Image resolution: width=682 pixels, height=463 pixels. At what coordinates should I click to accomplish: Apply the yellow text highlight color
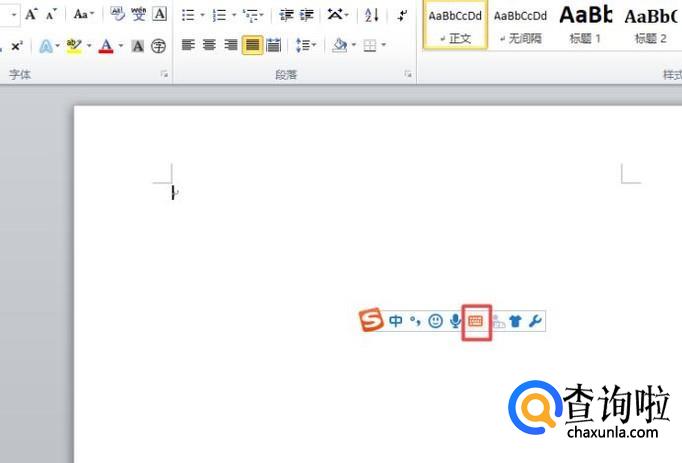pos(73,46)
